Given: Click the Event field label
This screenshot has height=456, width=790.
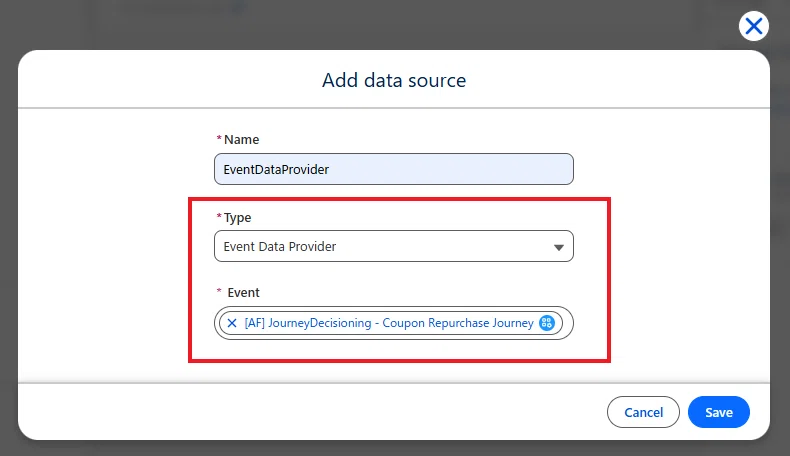Looking at the screenshot, I should coord(243,293).
